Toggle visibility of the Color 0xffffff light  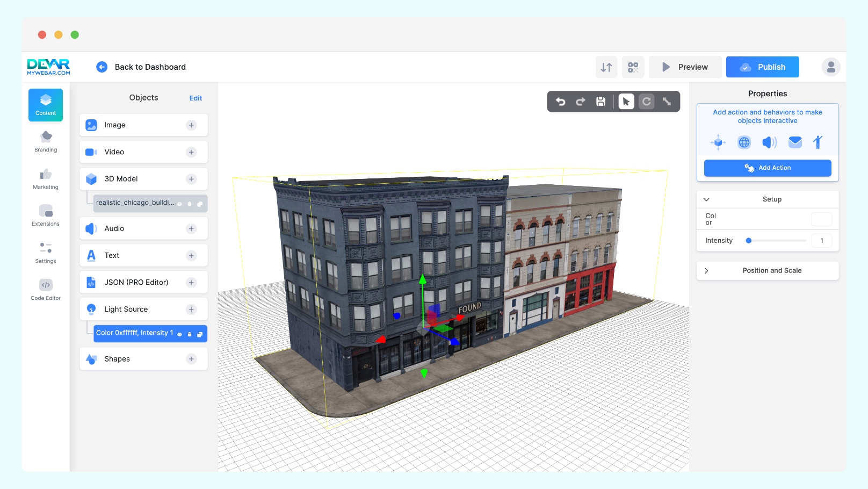tap(180, 334)
